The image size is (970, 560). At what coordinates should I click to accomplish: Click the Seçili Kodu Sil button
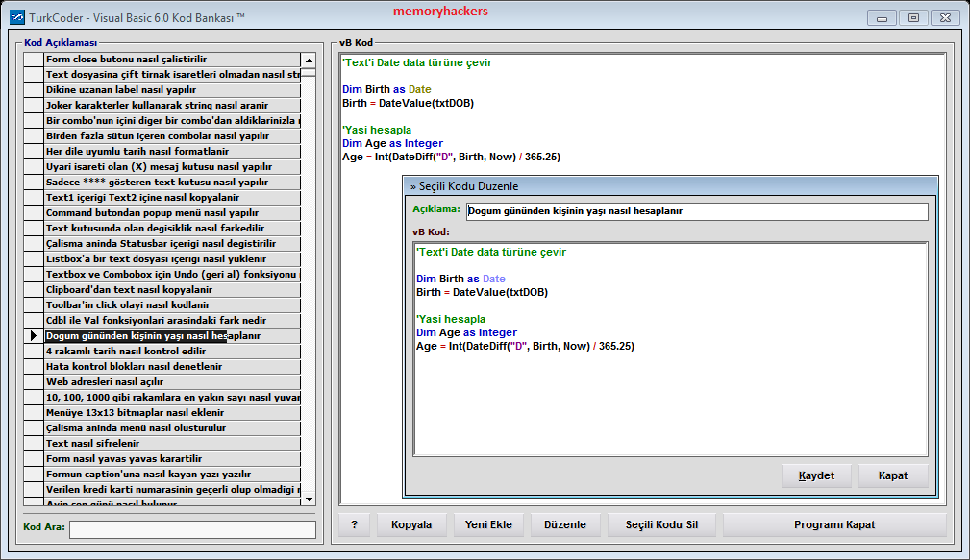tap(661, 524)
